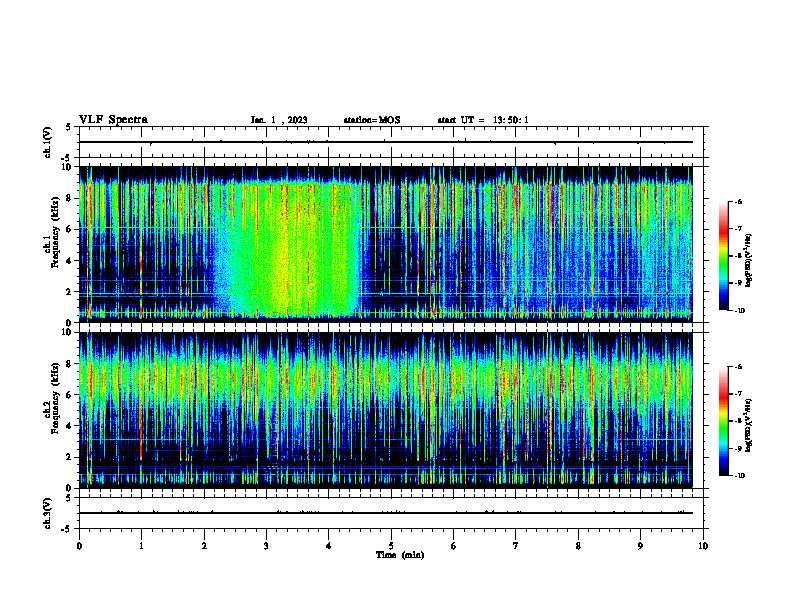
Task: Click the ch.1 broadband green noise burst
Action: tap(287, 247)
